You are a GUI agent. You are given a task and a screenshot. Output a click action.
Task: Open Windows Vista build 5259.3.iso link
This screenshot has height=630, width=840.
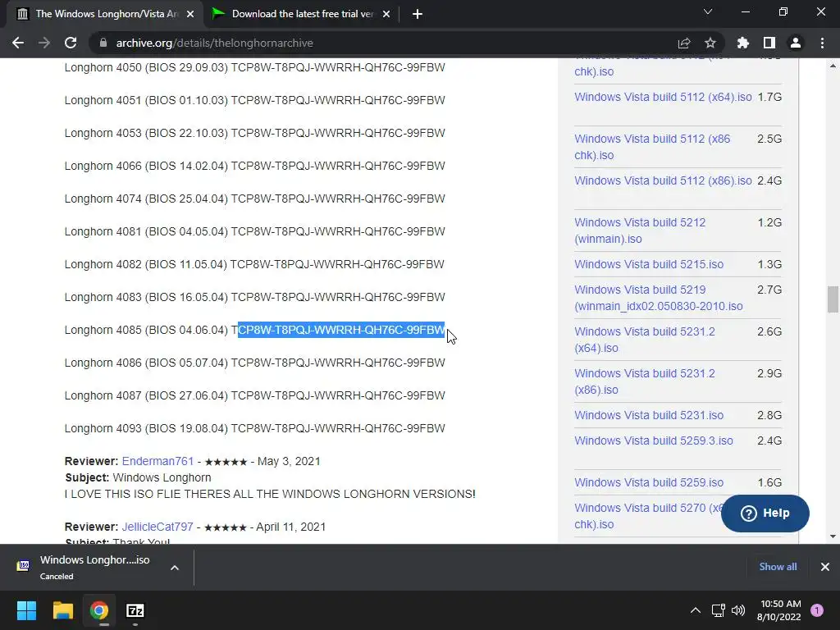(x=654, y=441)
